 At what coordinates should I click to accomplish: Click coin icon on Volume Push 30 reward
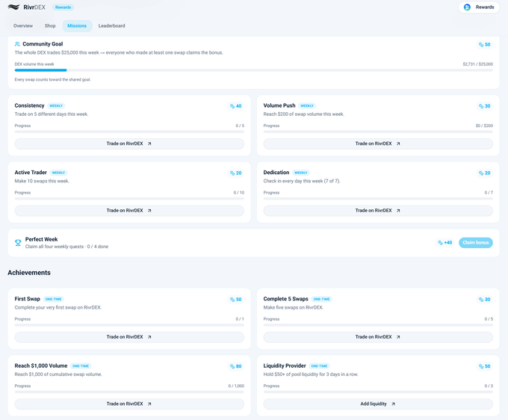(481, 106)
